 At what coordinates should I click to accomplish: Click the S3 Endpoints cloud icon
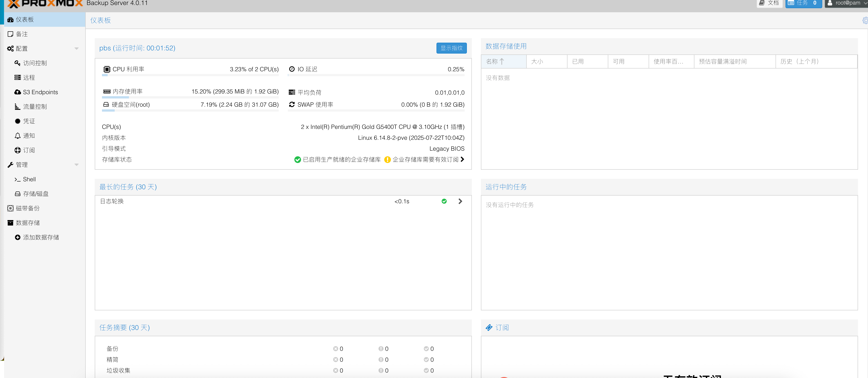17,92
